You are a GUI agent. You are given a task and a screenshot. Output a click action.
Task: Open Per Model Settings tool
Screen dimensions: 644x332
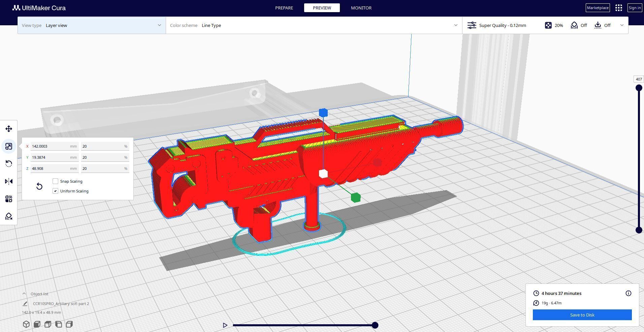(x=9, y=199)
